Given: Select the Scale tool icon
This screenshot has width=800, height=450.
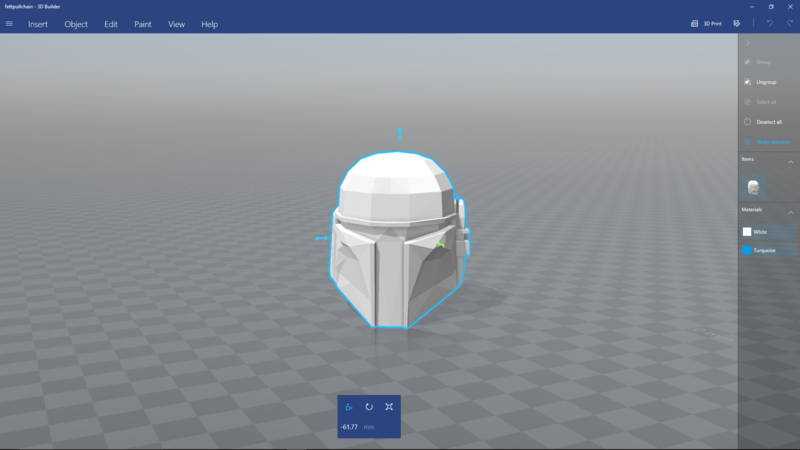Looking at the screenshot, I should coord(389,407).
